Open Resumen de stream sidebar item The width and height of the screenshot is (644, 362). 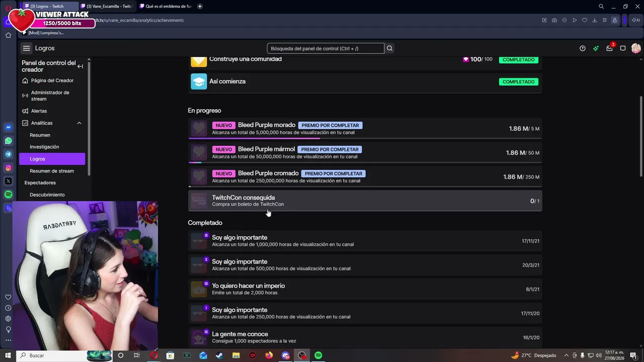pyautogui.click(x=52, y=171)
